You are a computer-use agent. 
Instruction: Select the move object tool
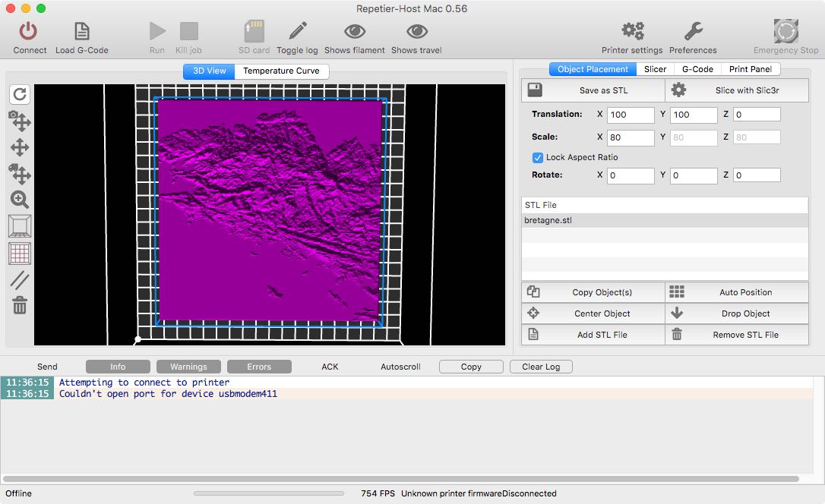point(20,173)
